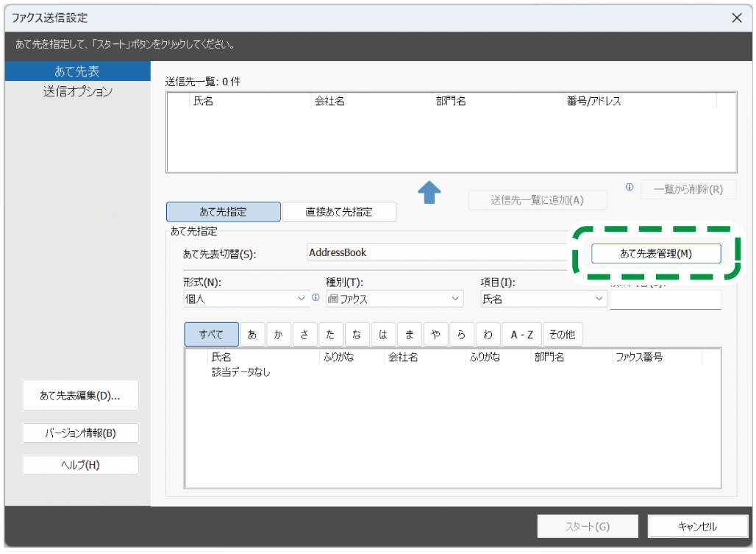Viewport: 756px width, 554px height.
Task: Switch to 送信オプション in sidebar
Action: tap(77, 92)
